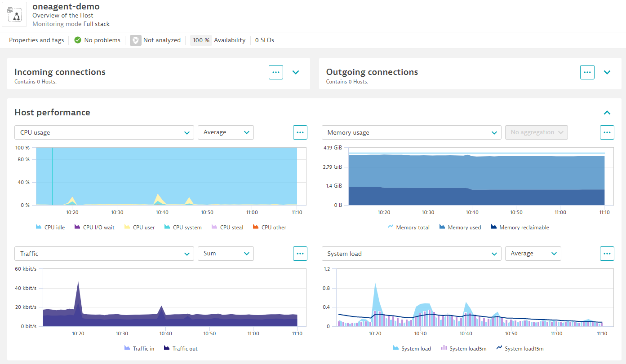626x364 pixels.
Task: Switch to the Properties and tags tab
Action: click(x=36, y=40)
